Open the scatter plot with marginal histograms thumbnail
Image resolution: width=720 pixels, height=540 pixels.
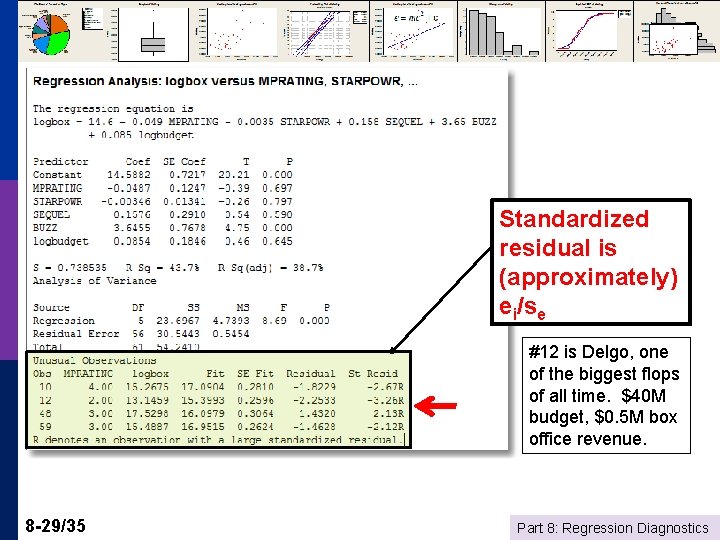(677, 31)
